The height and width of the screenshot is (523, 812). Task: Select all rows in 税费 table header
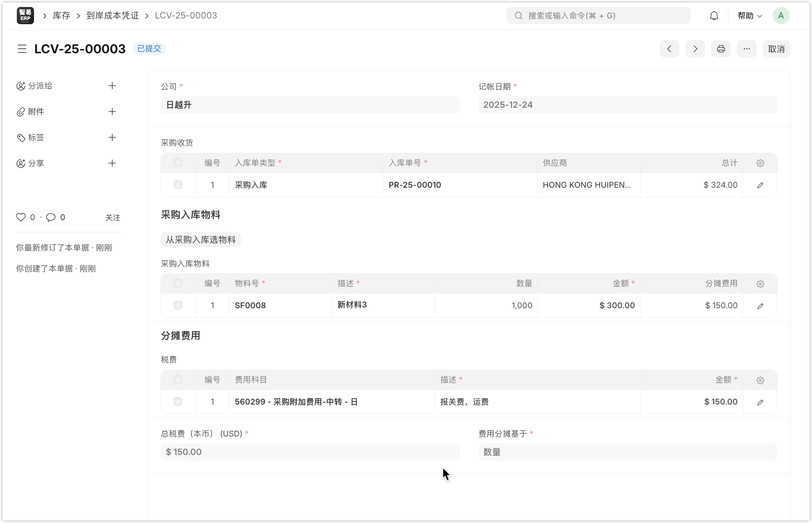pos(178,380)
